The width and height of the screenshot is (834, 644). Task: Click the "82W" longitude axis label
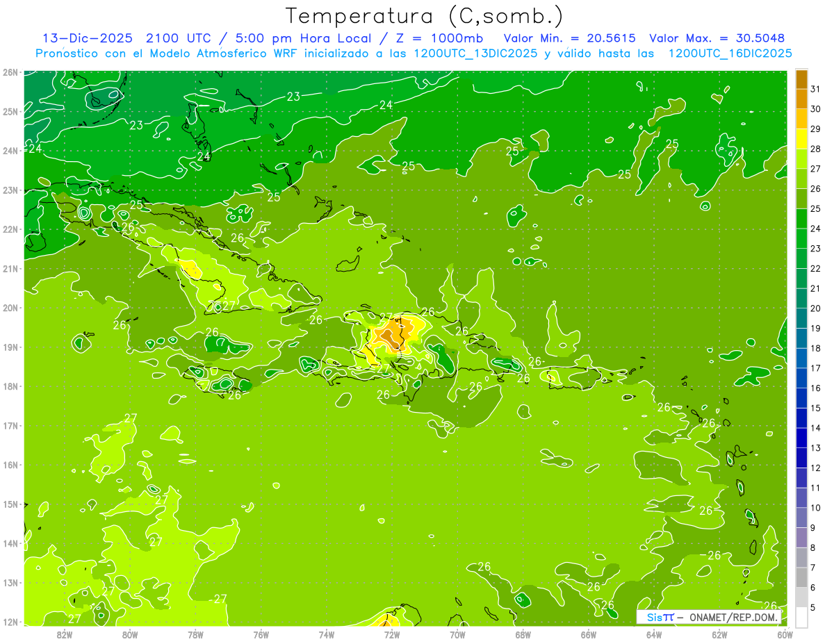[x=65, y=634]
